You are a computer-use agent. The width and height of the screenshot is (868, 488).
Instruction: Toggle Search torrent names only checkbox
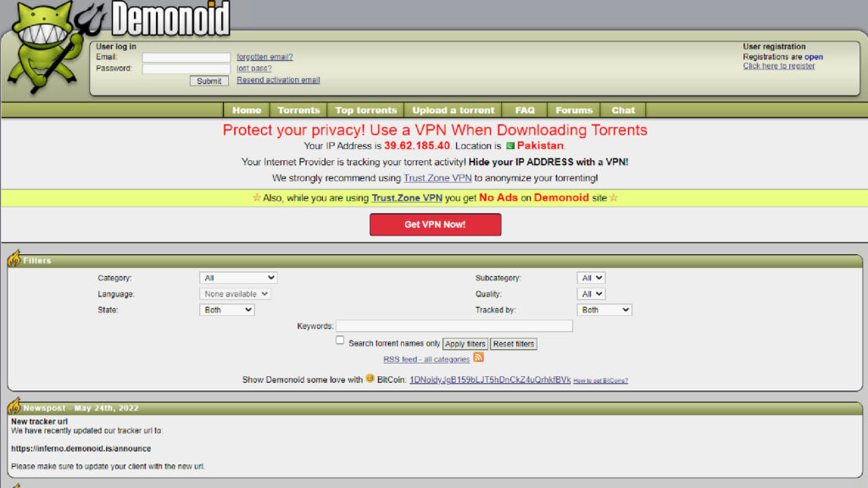[340, 341]
